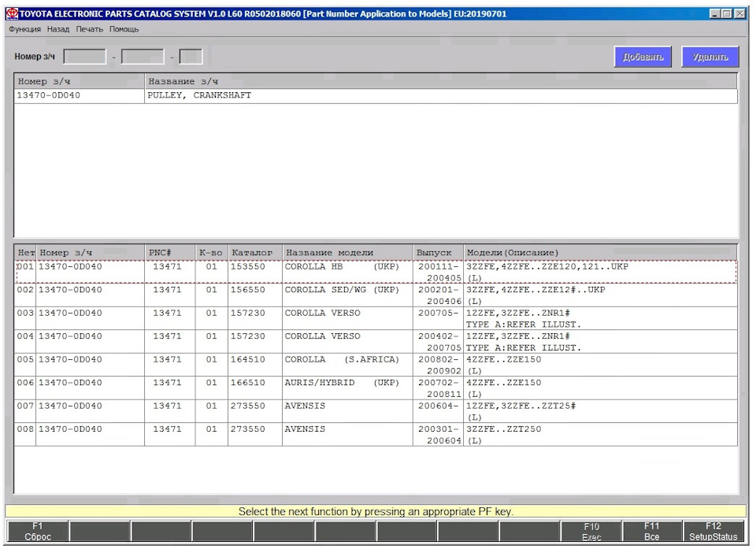
Task: Click the F1 Сброс function key button
Action: (38, 531)
